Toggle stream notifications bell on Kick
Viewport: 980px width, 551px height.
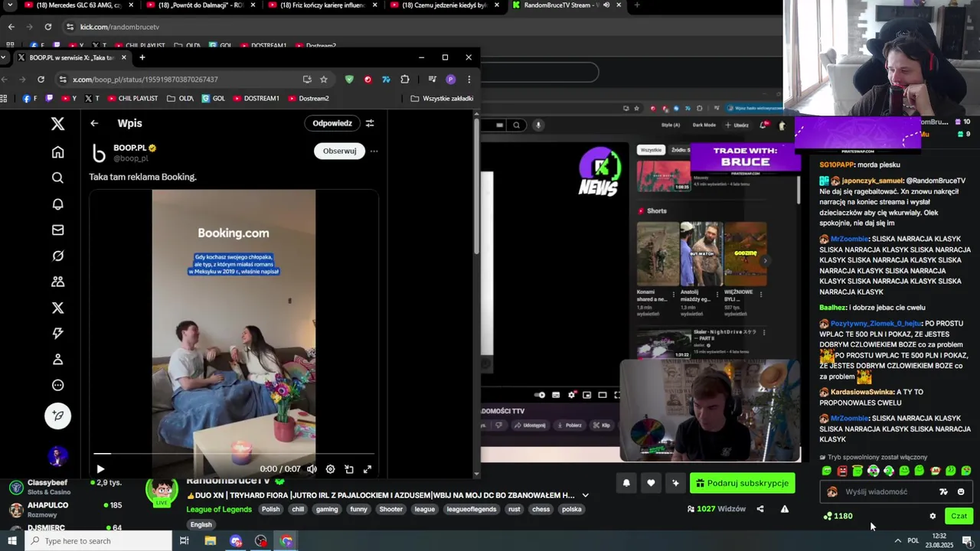coord(626,483)
